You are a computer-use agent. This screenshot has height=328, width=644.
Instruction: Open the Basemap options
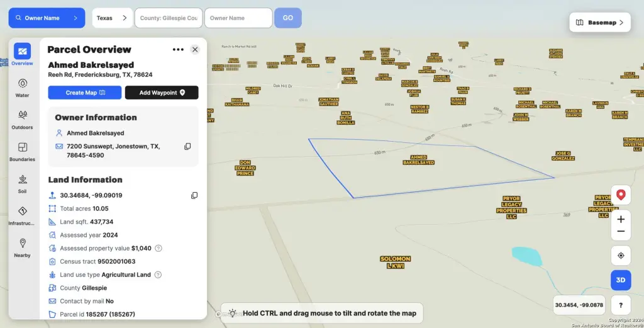(599, 23)
